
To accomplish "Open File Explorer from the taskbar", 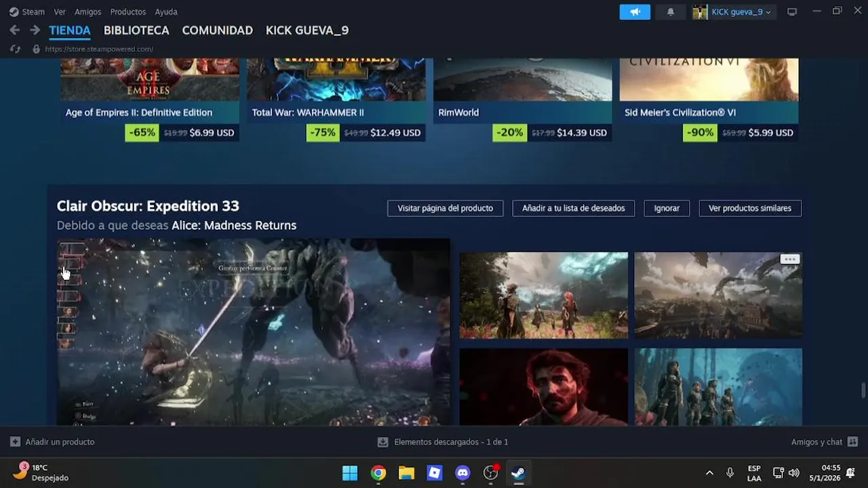I will point(406,472).
